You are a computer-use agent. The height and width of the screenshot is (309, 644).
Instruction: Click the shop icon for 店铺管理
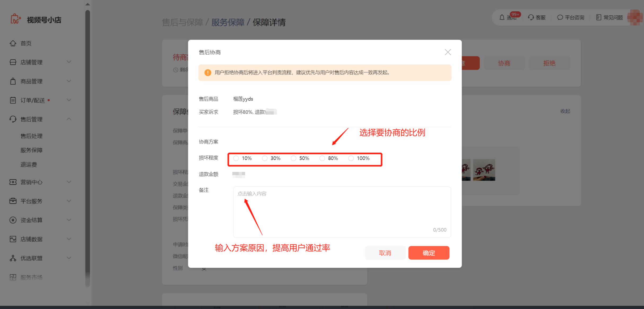click(13, 62)
